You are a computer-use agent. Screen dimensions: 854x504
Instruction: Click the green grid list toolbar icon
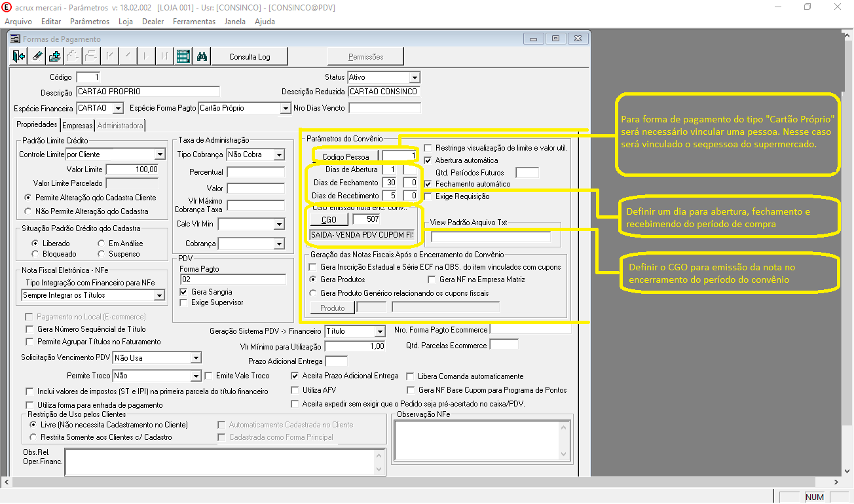183,56
